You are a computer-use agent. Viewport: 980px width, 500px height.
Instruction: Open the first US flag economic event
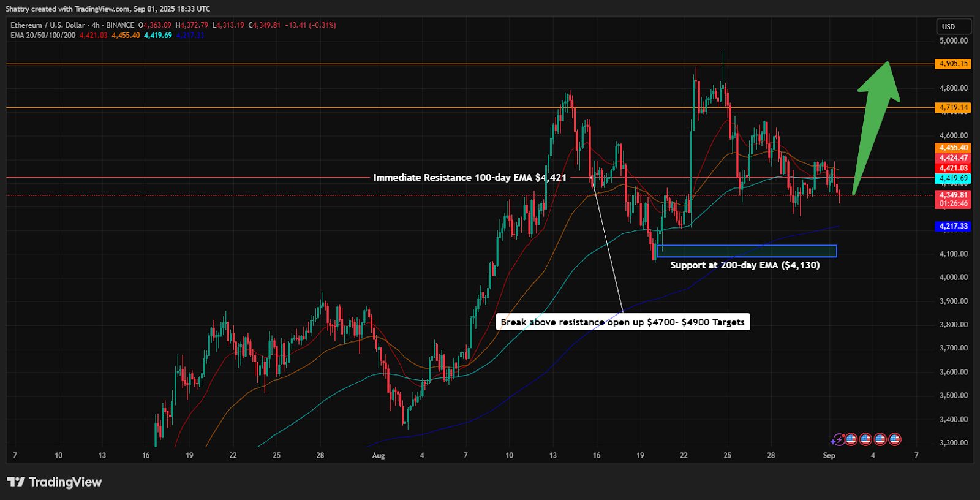(x=851, y=439)
